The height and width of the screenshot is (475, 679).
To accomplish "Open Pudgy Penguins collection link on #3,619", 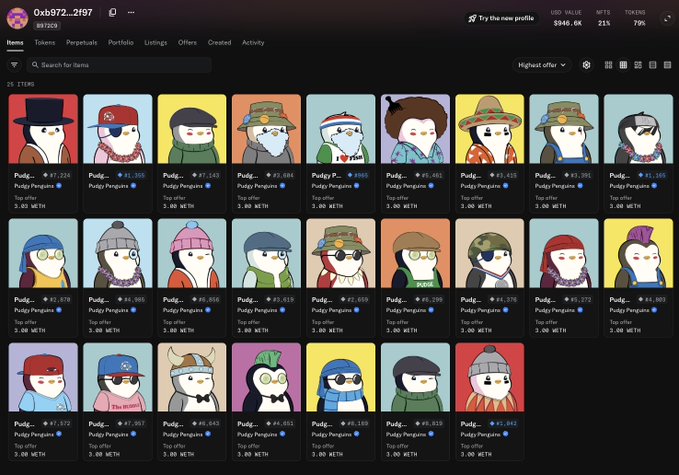I will point(257,310).
